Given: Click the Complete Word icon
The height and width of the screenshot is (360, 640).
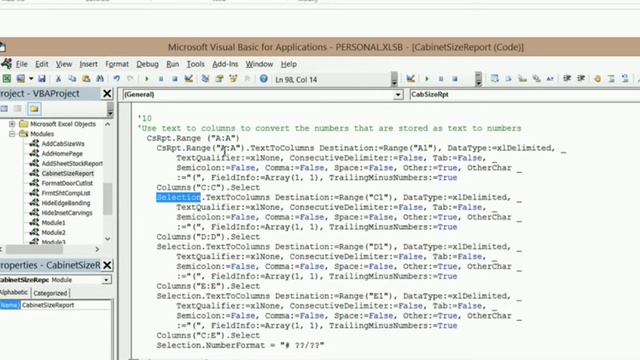Looking at the screenshot, I should point(550,79).
